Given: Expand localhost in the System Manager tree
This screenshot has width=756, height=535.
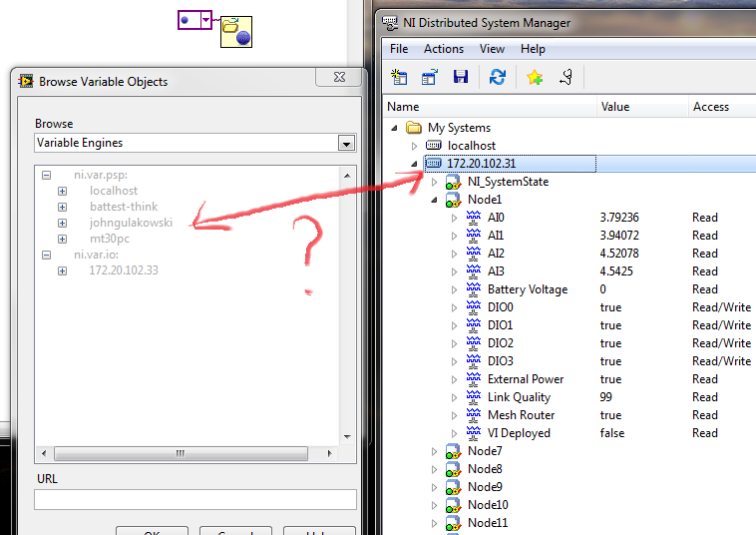Looking at the screenshot, I should [x=414, y=146].
